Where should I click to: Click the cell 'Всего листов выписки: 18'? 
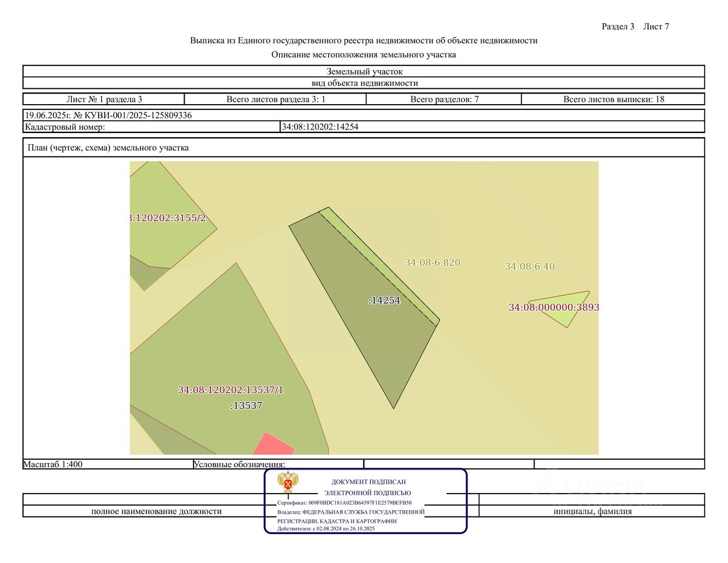(613, 99)
